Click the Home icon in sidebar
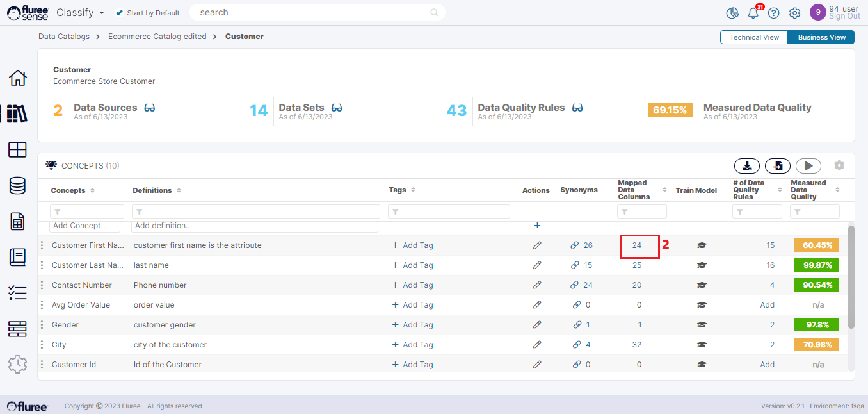Screen dimensions: 868x414 coord(17,78)
